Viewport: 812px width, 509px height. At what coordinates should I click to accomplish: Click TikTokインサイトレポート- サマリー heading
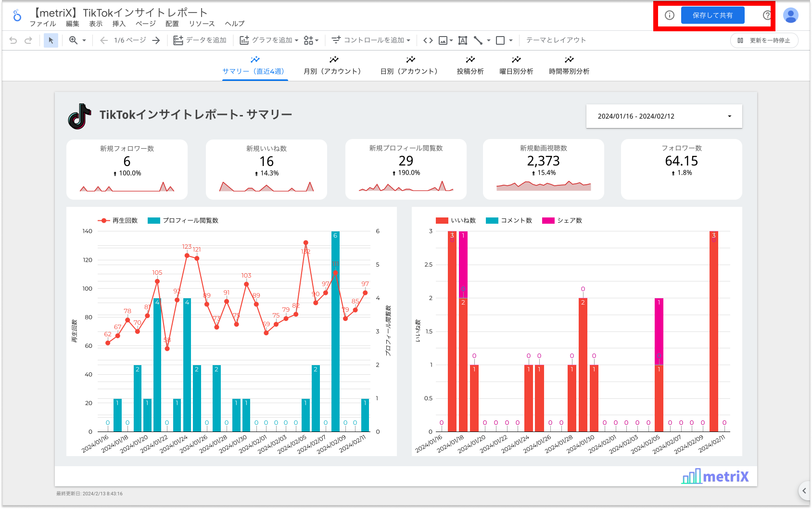tap(196, 115)
